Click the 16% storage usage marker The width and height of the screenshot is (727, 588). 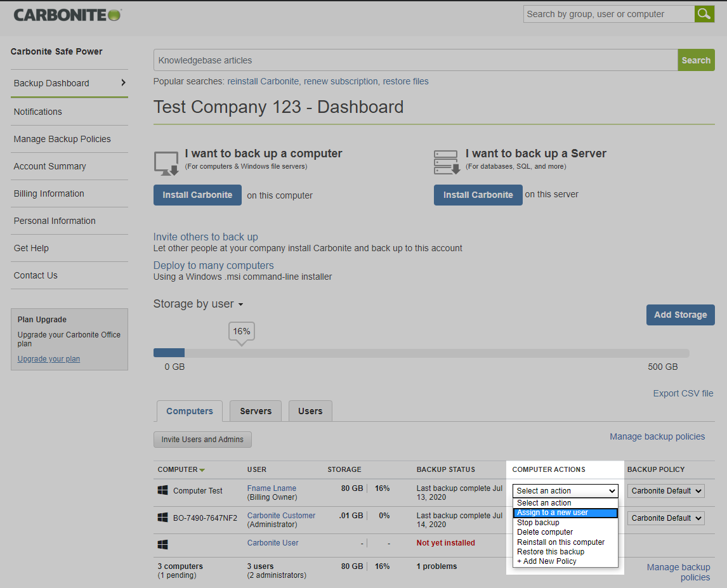(x=241, y=331)
